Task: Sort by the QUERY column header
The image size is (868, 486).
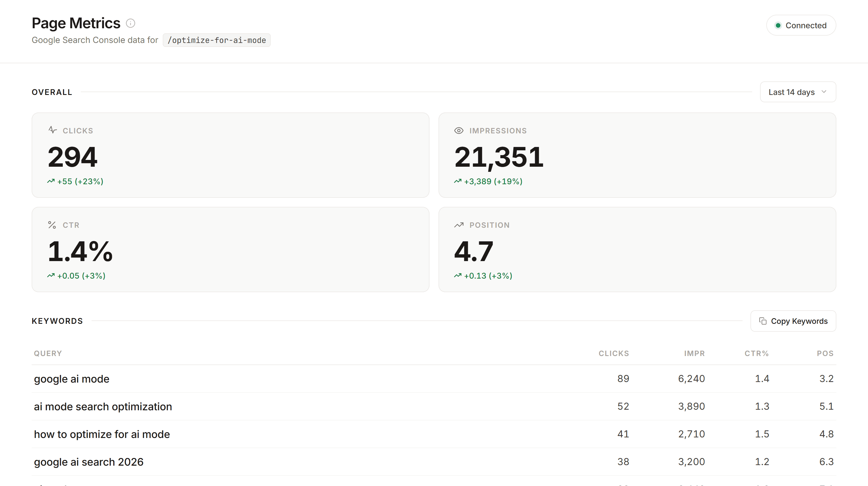Action: [48, 353]
